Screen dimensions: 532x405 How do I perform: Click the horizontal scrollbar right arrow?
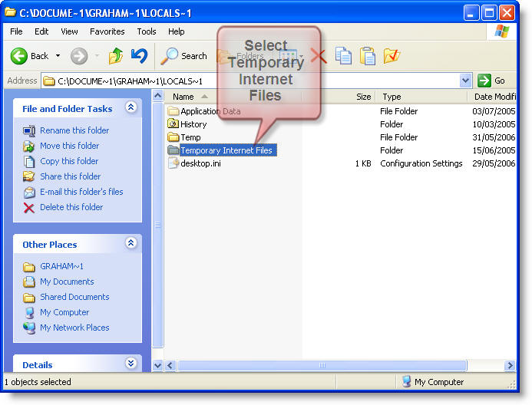click(510, 365)
